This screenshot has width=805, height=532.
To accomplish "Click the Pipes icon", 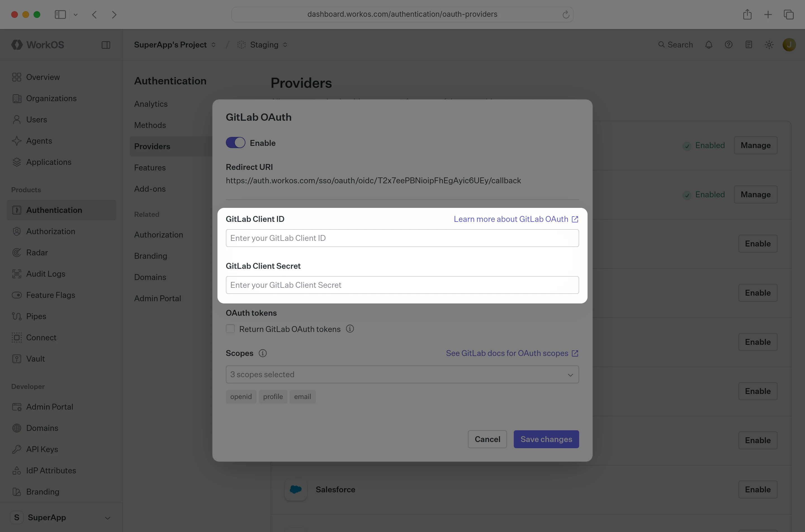I will [16, 316].
